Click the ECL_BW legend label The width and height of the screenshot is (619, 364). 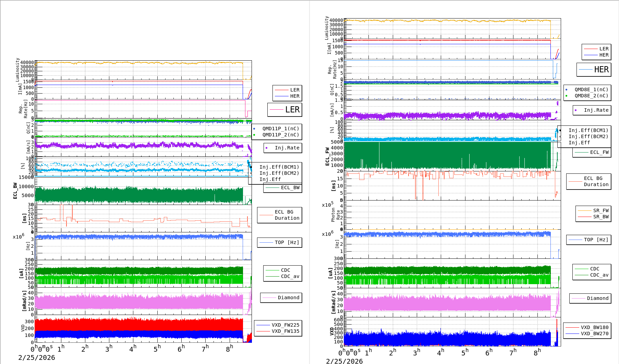(290, 188)
